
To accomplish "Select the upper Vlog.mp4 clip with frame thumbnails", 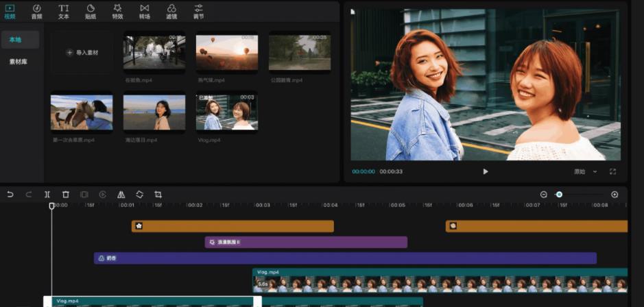I will click(440, 280).
